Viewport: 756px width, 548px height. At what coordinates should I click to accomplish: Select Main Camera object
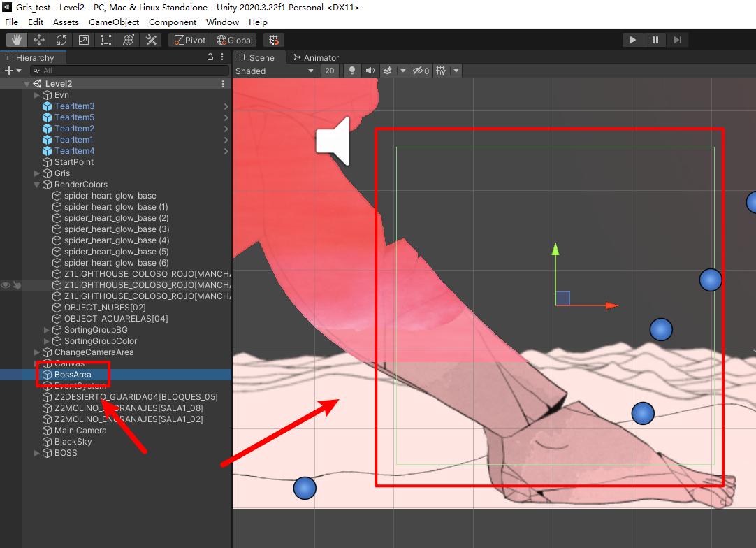(x=80, y=431)
